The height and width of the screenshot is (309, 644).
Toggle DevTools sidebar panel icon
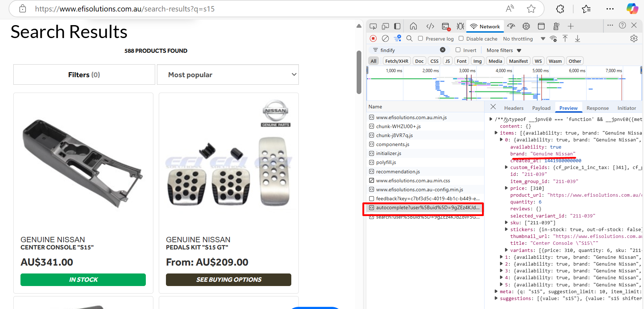click(x=397, y=26)
